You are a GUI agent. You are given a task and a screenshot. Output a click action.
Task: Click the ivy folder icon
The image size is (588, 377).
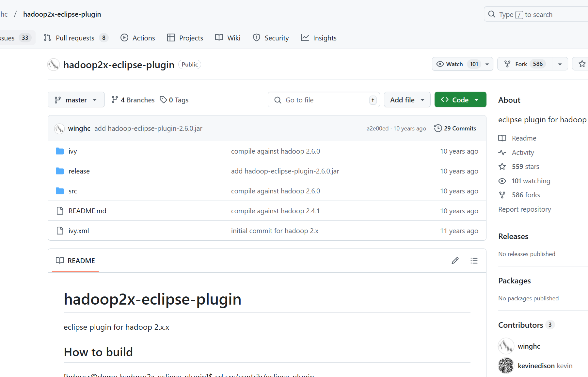60,151
